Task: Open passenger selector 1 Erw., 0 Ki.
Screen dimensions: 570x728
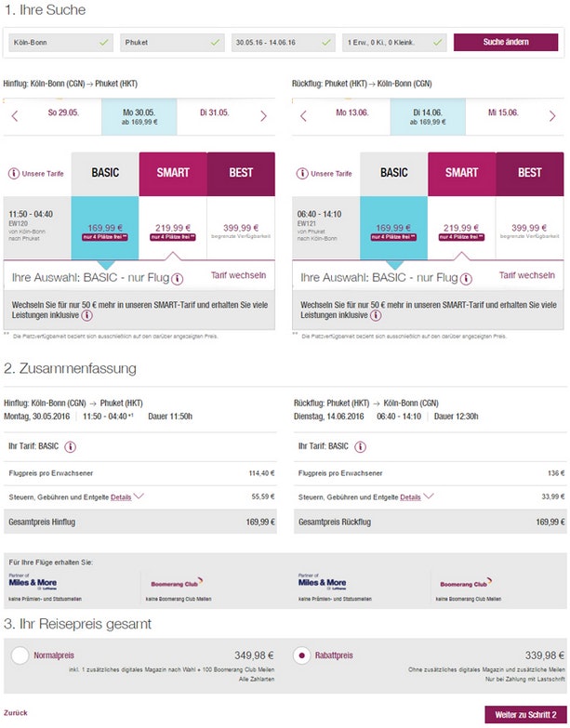Action: pos(394,43)
